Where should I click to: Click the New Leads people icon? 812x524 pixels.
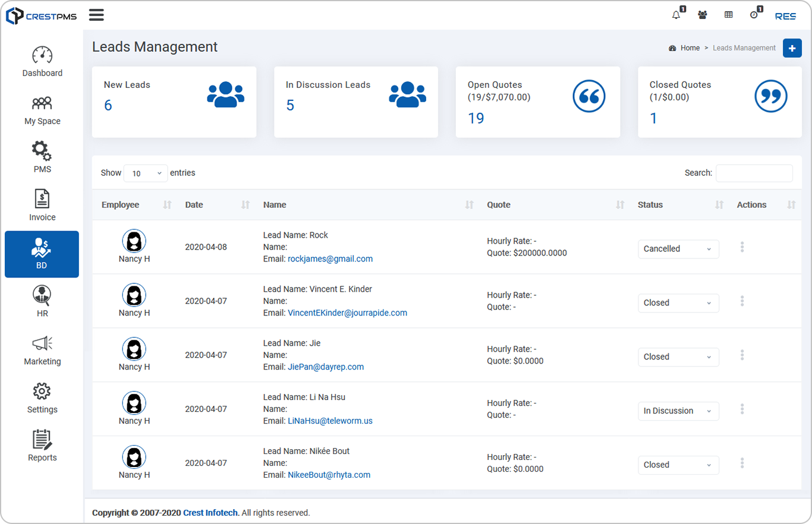click(x=226, y=94)
